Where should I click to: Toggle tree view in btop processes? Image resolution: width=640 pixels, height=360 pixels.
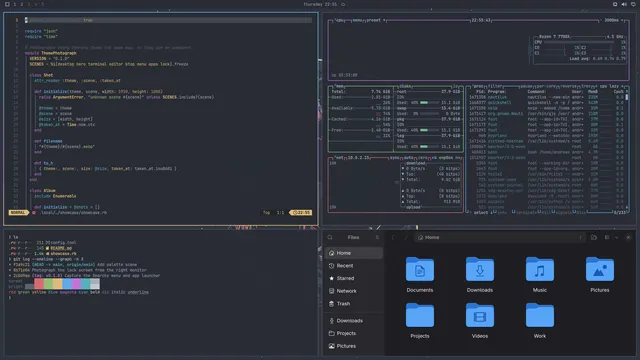[x=586, y=86]
